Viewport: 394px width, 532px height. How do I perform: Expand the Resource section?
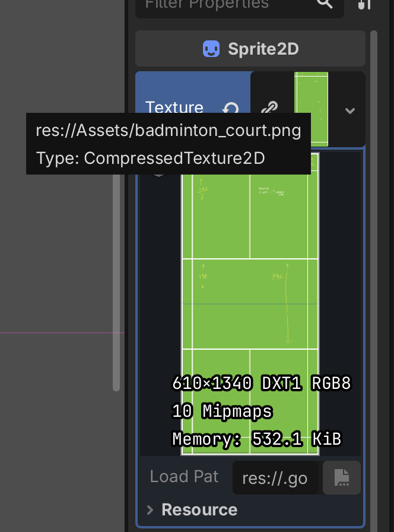[151, 510]
